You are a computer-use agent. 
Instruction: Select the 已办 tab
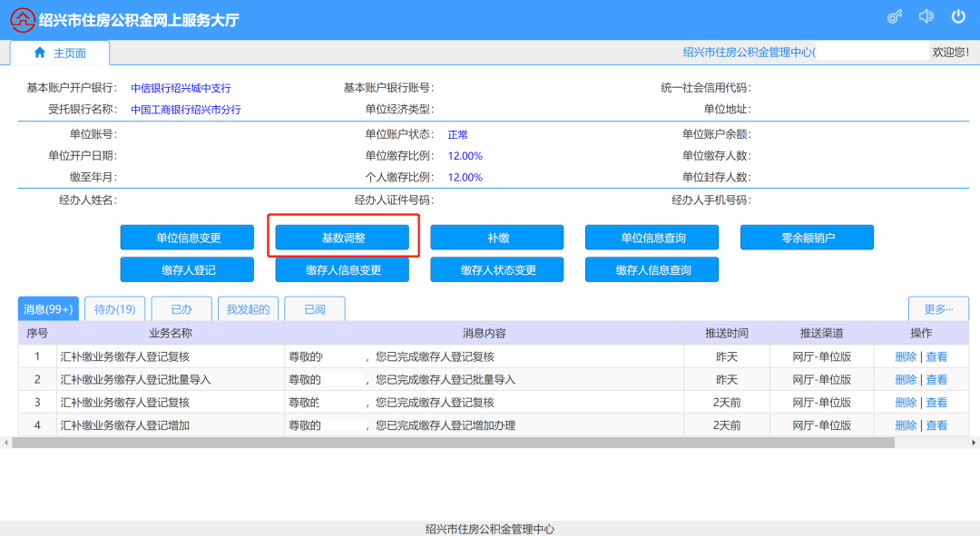click(x=181, y=309)
